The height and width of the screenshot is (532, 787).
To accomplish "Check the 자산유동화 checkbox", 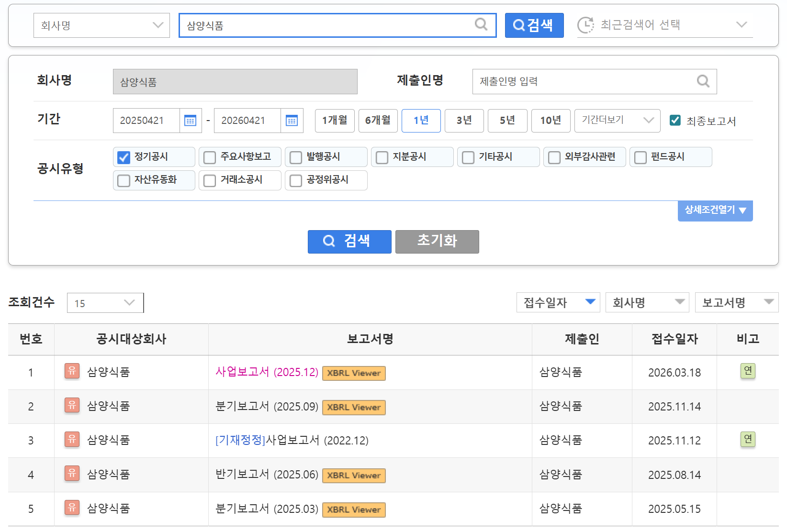I will pyautogui.click(x=124, y=180).
